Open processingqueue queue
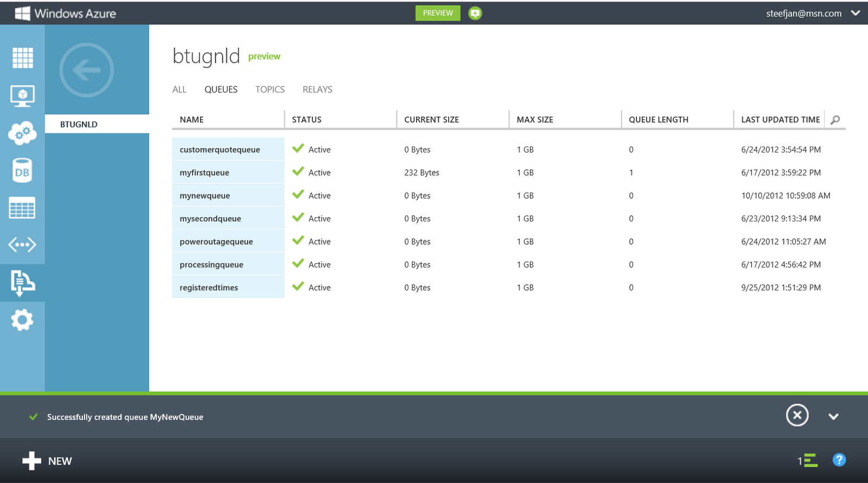 pos(212,265)
